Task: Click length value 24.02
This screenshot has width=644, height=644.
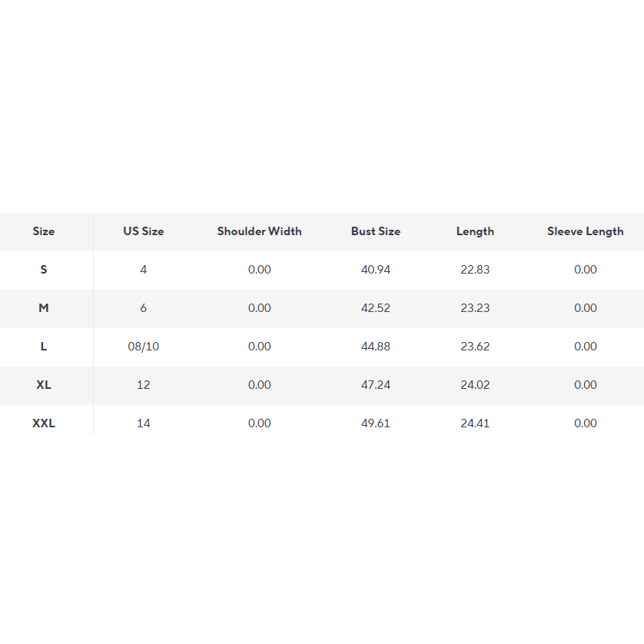Action: click(x=475, y=385)
